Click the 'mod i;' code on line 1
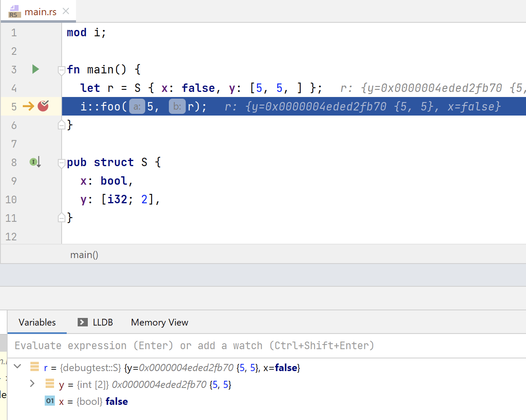526x420 pixels. [87, 32]
